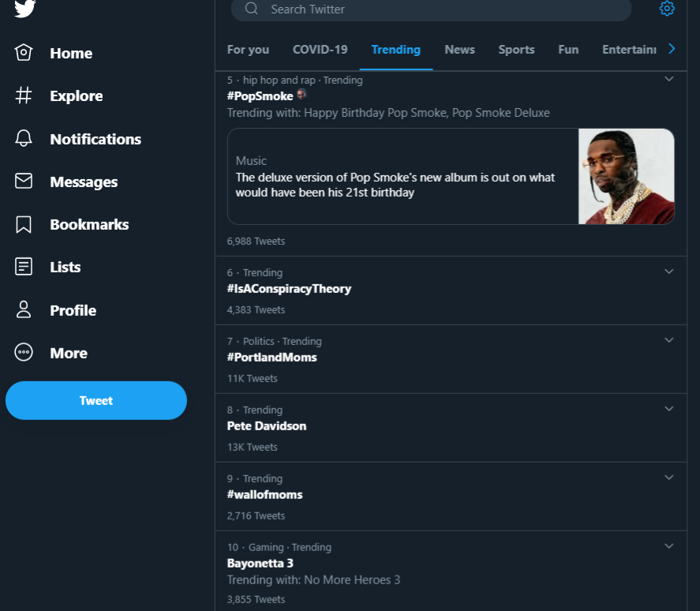The height and width of the screenshot is (611, 700).
Task: Expand options for the Pete Davidson trend
Action: click(668, 409)
